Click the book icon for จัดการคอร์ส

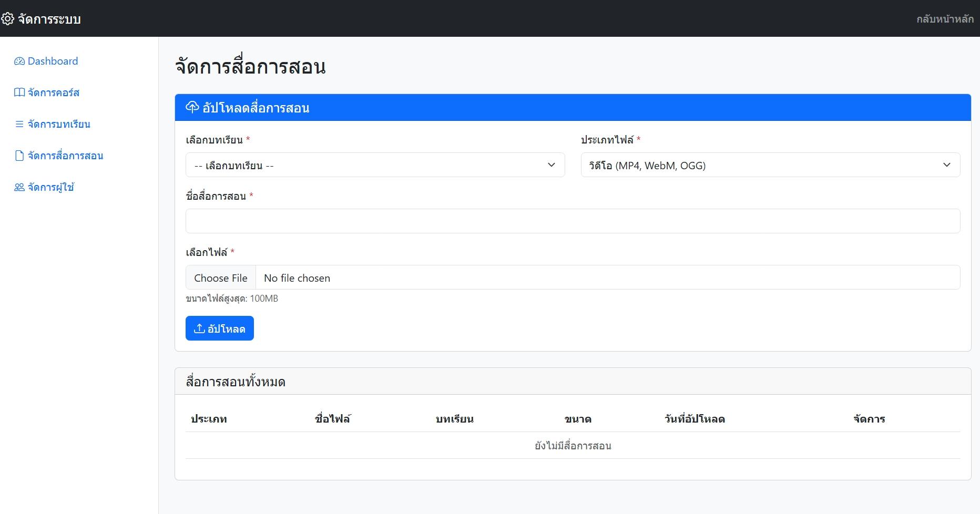(19, 92)
